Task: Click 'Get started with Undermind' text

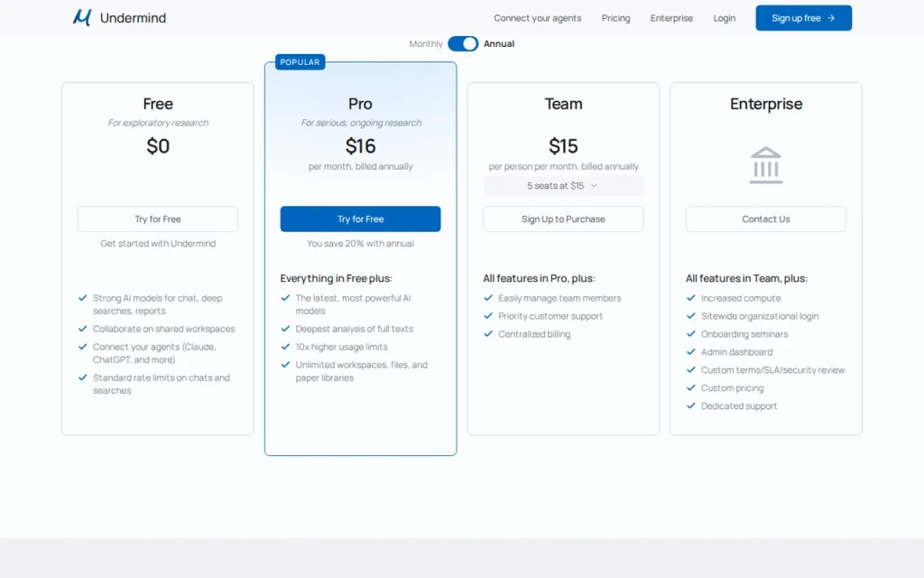Action: [x=158, y=244]
